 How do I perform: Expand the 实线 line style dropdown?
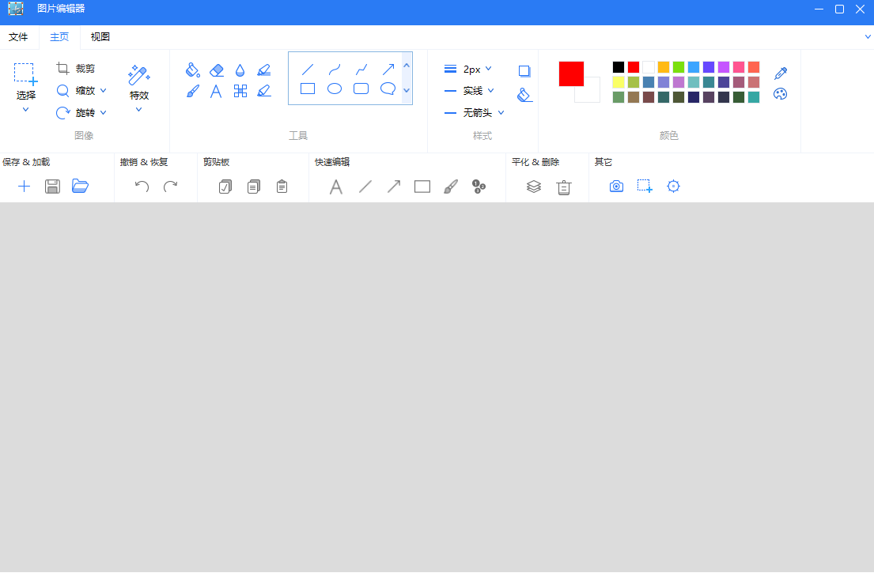click(x=478, y=91)
